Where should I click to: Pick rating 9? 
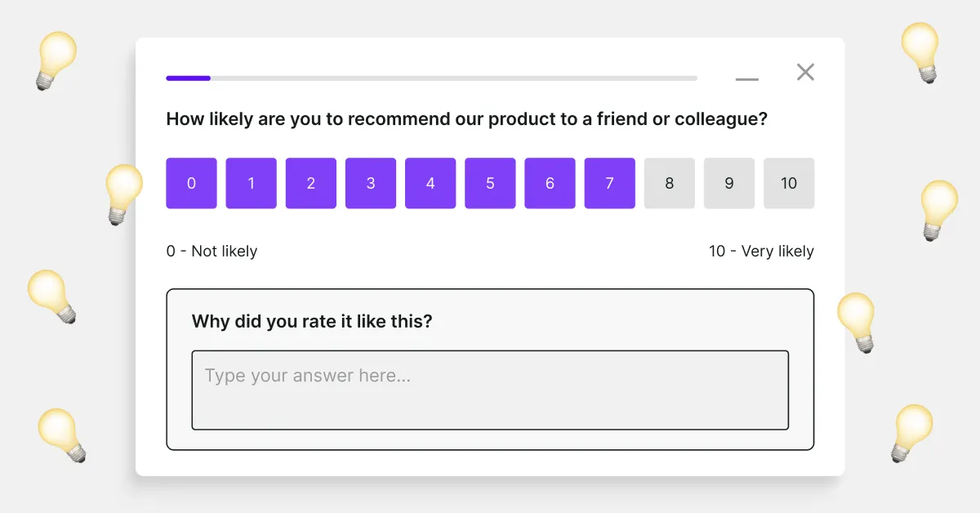729,183
